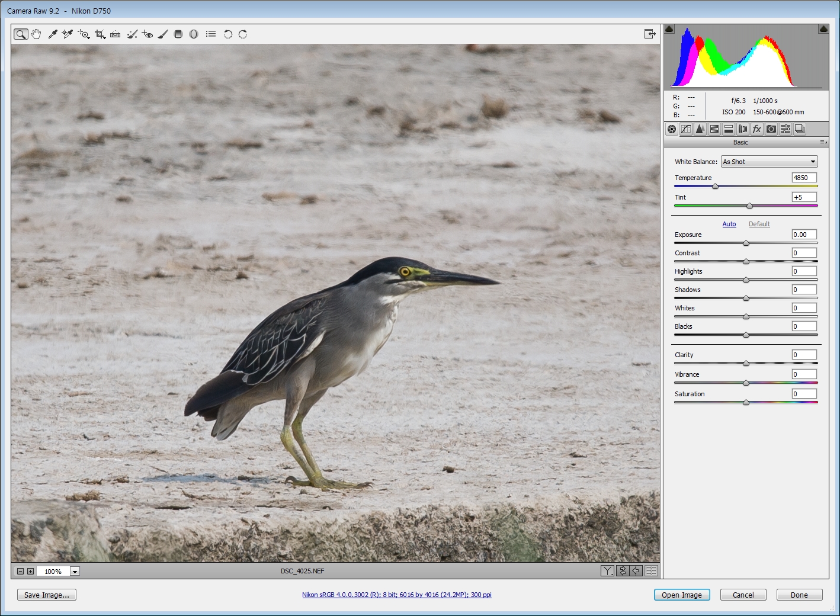The width and height of the screenshot is (840, 616).
Task: Select the Hand tool
Action: (x=36, y=34)
